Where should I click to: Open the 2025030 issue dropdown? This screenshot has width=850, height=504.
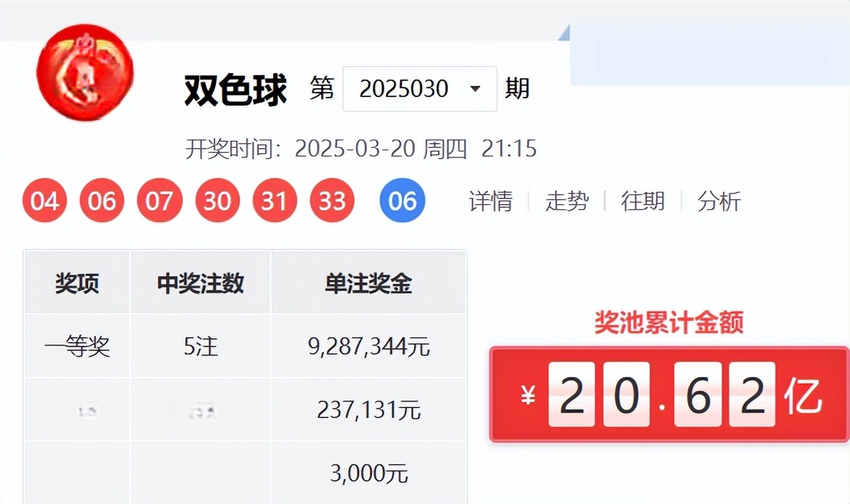(420, 89)
